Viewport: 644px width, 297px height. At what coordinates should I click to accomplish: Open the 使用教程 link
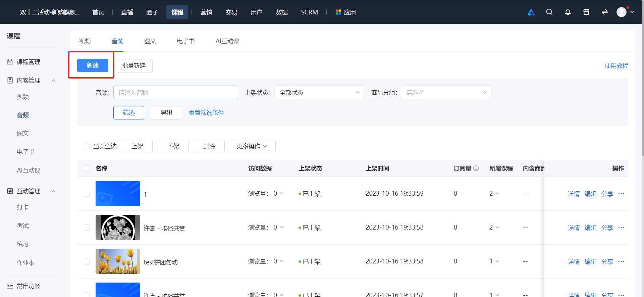tap(616, 65)
